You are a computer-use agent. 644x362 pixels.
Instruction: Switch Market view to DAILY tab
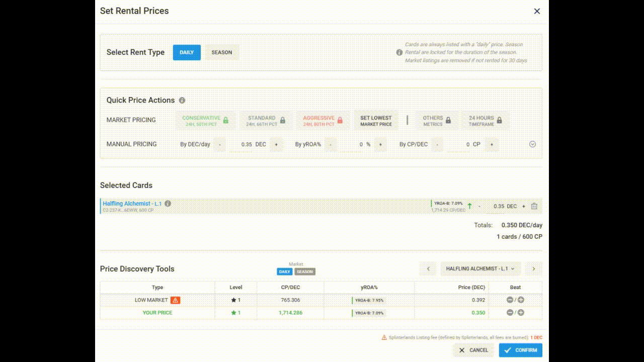(285, 271)
